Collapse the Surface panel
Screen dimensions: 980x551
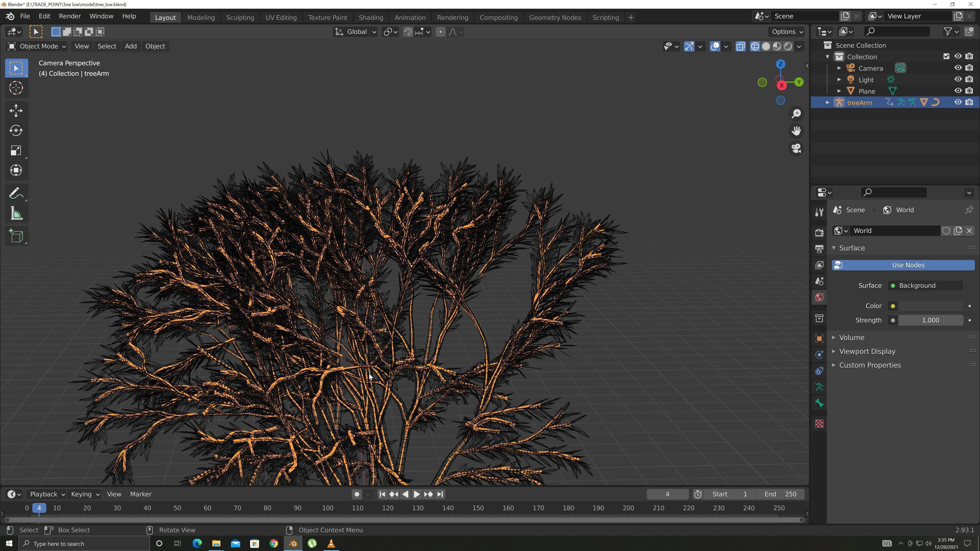click(852, 248)
